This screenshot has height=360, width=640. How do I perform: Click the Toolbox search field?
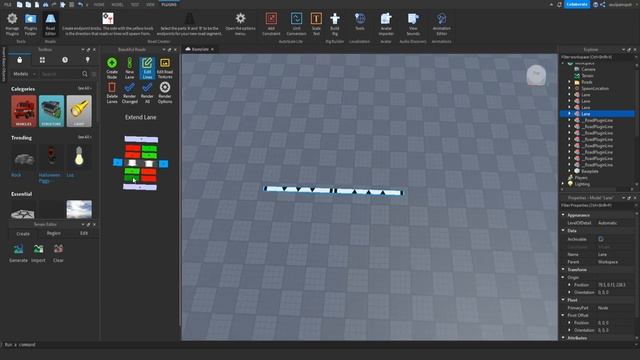(60, 74)
